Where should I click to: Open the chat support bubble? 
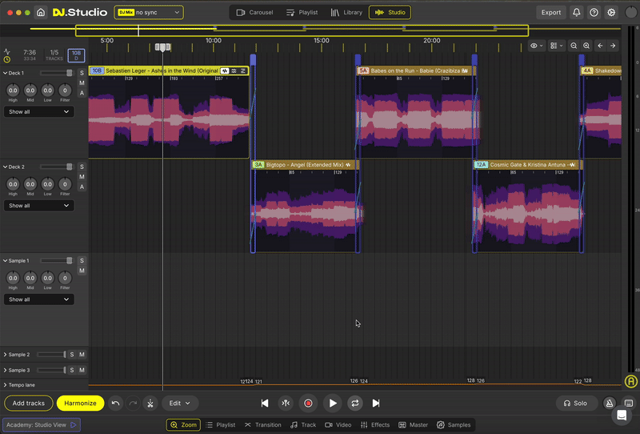[x=622, y=415]
